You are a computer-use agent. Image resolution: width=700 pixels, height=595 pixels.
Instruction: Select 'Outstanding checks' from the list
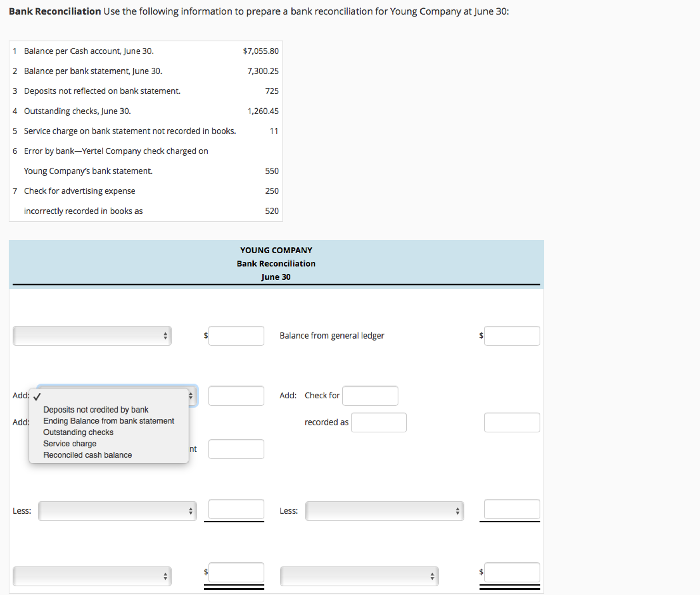[x=78, y=432]
